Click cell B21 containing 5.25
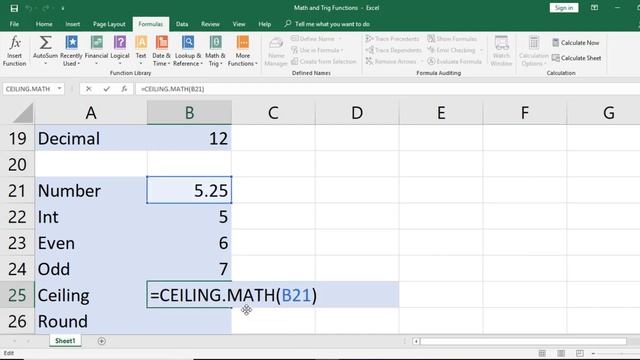Viewport: 640px width, 360px height. (189, 190)
